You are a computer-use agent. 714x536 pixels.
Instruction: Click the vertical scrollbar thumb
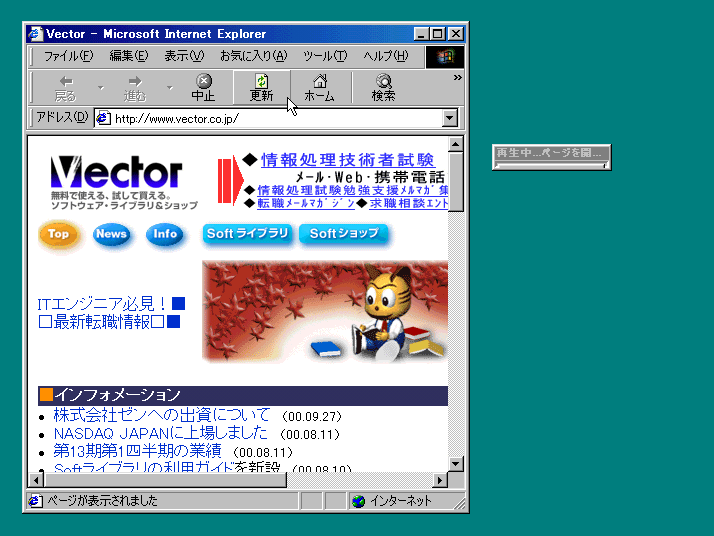(x=456, y=182)
